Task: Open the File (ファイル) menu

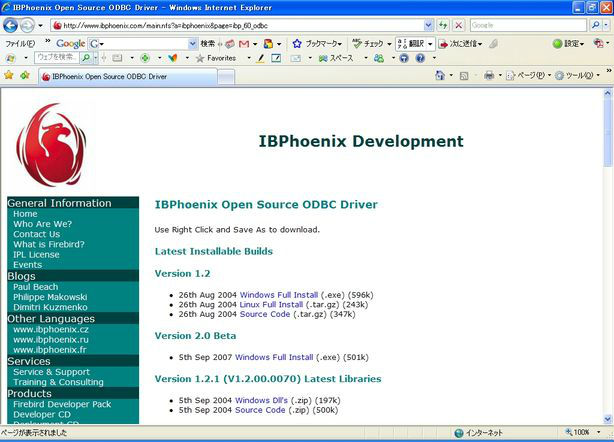Action: (x=20, y=43)
